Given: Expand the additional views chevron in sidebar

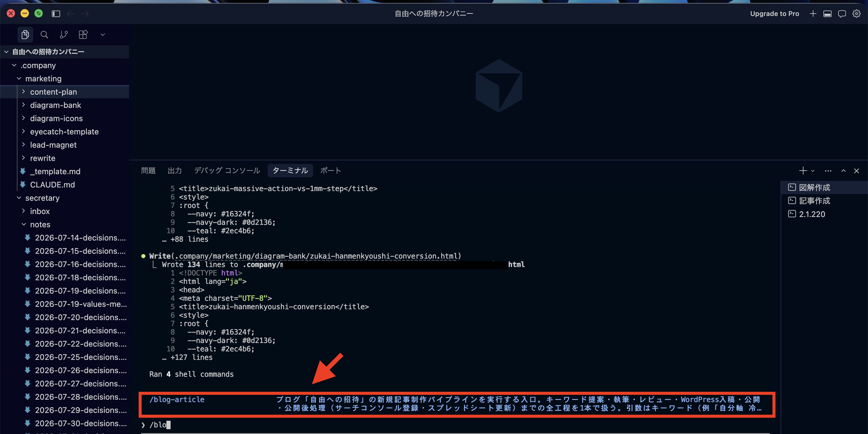Looking at the screenshot, I should (x=103, y=34).
